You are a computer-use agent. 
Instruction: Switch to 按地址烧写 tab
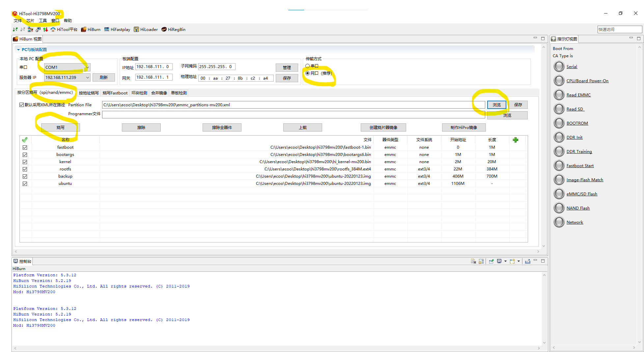click(89, 93)
